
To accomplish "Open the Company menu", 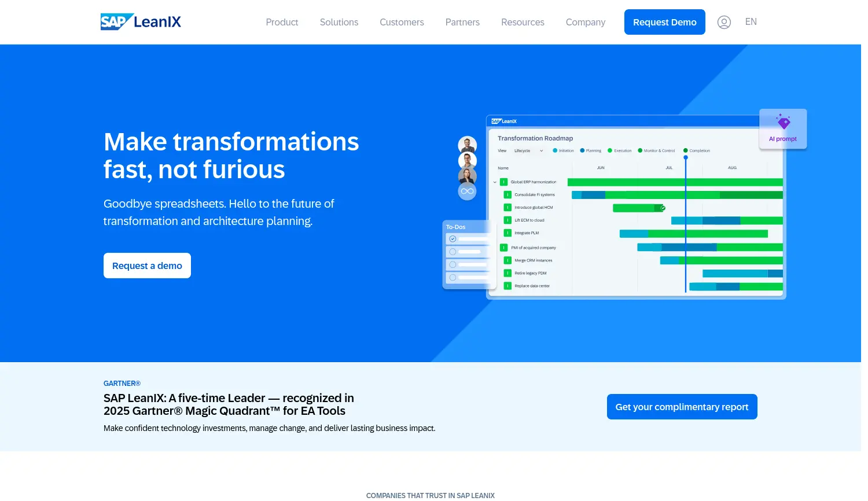I will click(586, 22).
